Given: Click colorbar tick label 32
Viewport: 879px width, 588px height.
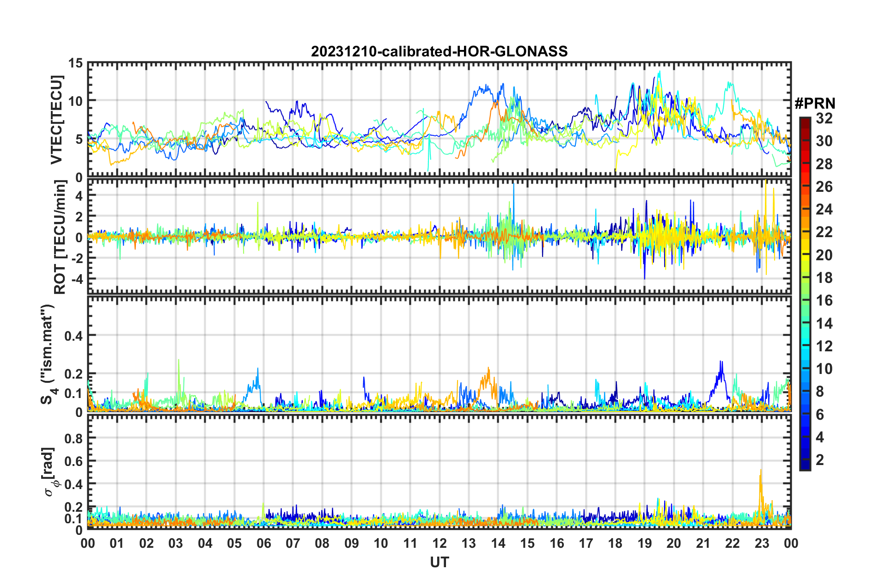Looking at the screenshot, I should click(824, 118).
